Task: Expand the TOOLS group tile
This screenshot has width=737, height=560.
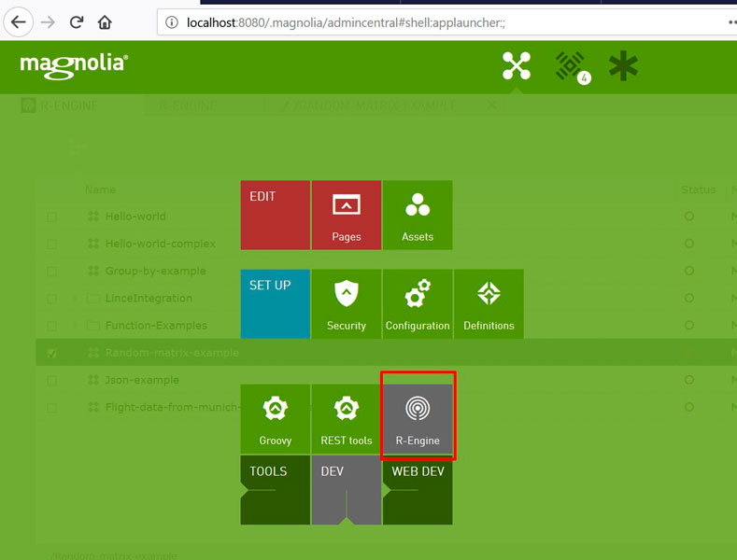Action: click(276, 490)
